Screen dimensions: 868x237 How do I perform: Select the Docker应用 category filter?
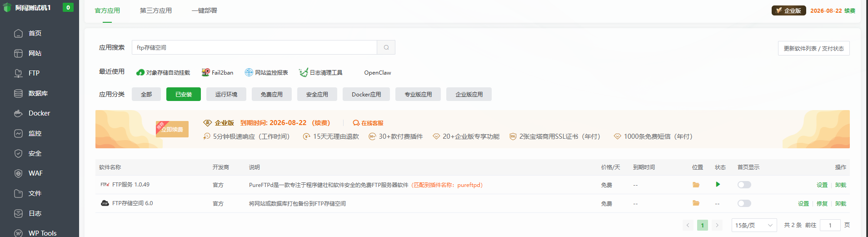click(366, 94)
